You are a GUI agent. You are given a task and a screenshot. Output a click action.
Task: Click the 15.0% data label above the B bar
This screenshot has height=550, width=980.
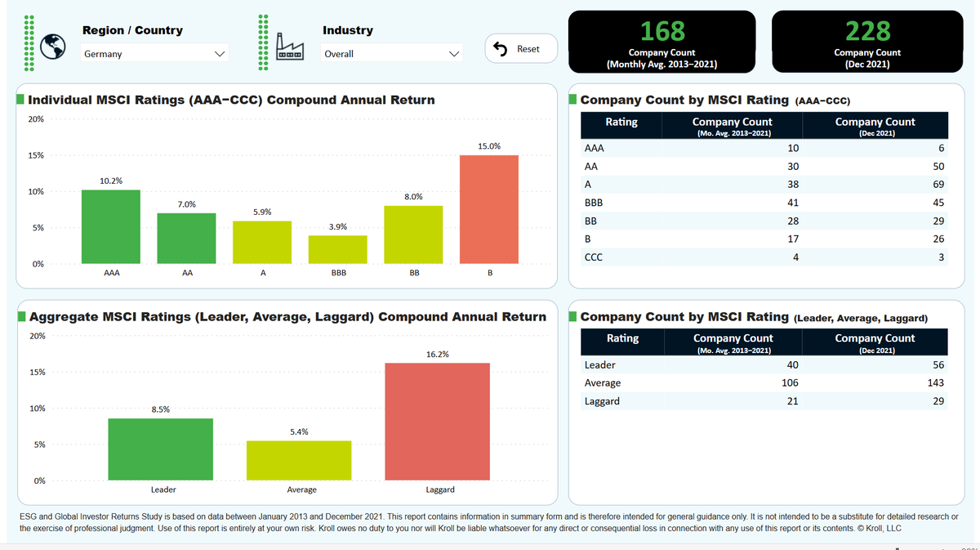(489, 146)
